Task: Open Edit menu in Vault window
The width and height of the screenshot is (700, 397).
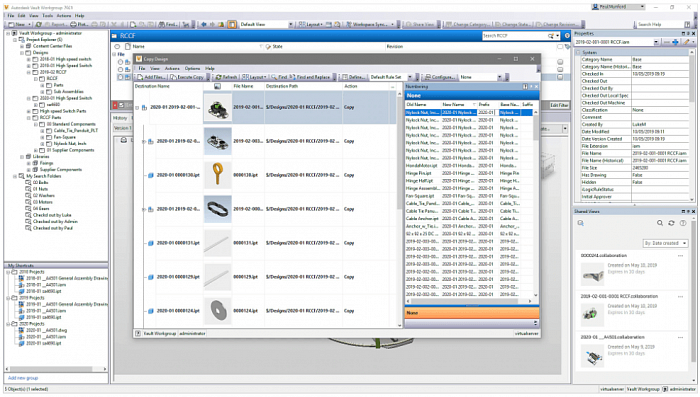Action: coord(21,16)
